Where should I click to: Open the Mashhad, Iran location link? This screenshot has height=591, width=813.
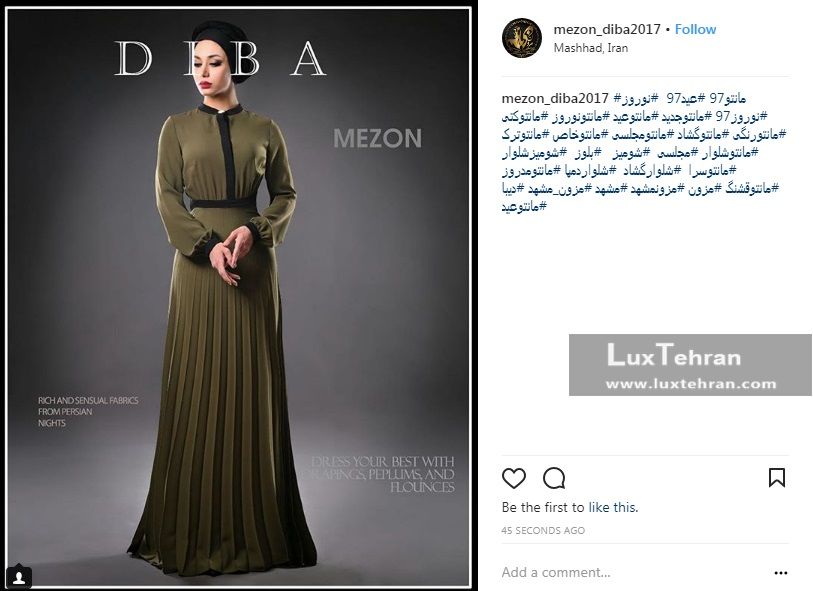tap(591, 48)
